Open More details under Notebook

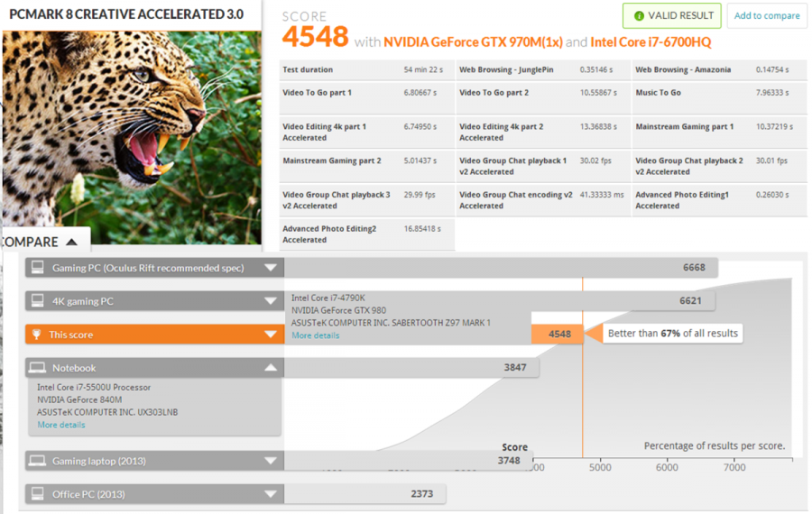(61, 425)
